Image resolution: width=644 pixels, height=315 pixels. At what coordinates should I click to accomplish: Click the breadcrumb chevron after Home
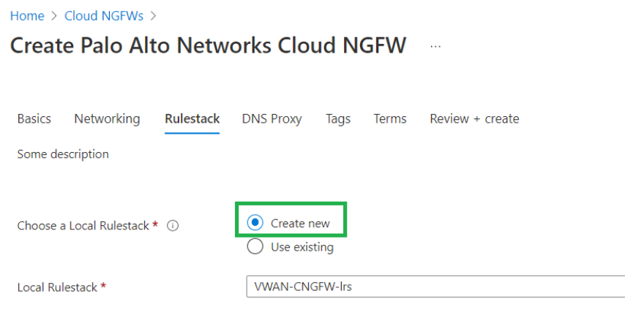click(x=54, y=15)
